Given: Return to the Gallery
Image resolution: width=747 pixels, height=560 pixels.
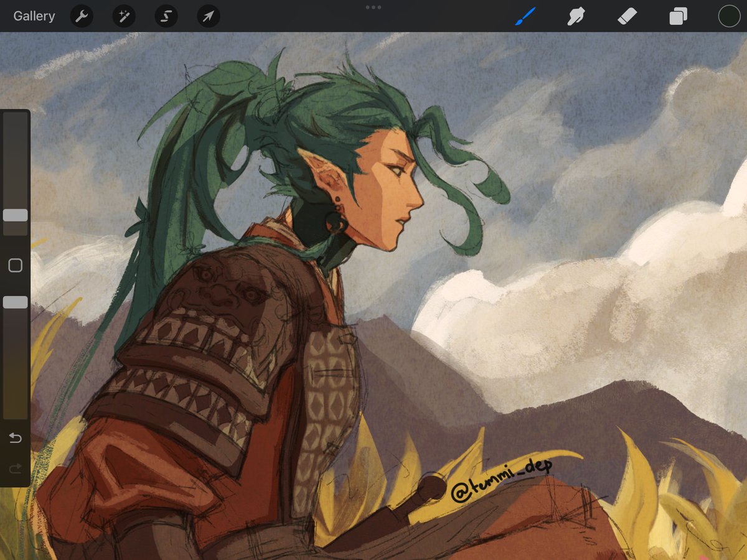Looking at the screenshot, I should [34, 16].
